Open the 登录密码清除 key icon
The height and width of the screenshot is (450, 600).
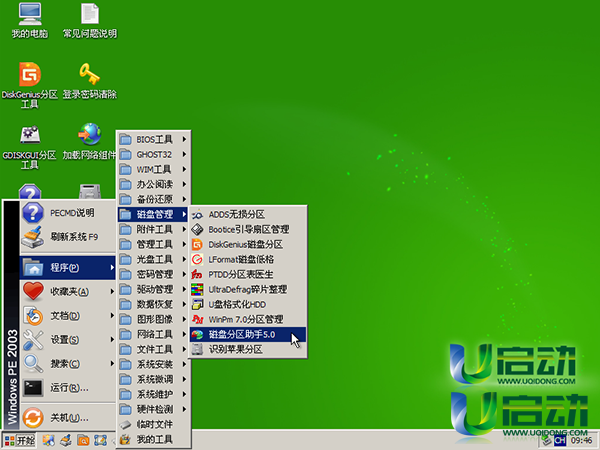tap(90, 81)
